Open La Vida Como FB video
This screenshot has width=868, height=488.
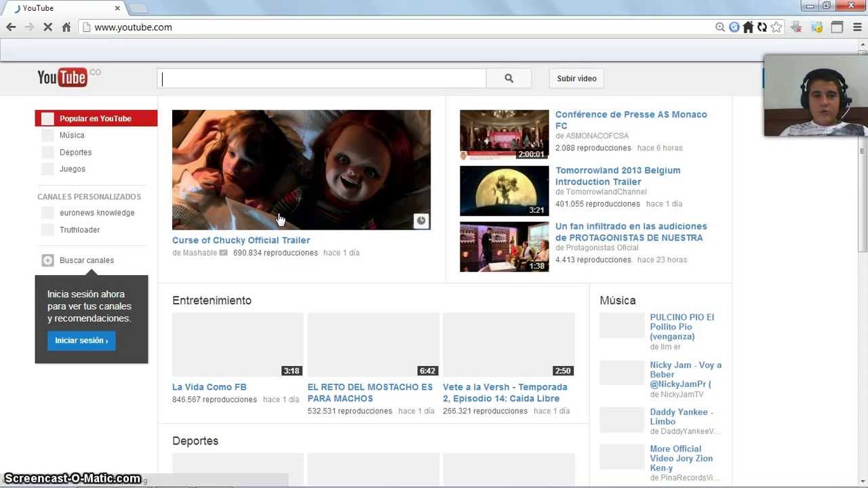[x=209, y=387]
